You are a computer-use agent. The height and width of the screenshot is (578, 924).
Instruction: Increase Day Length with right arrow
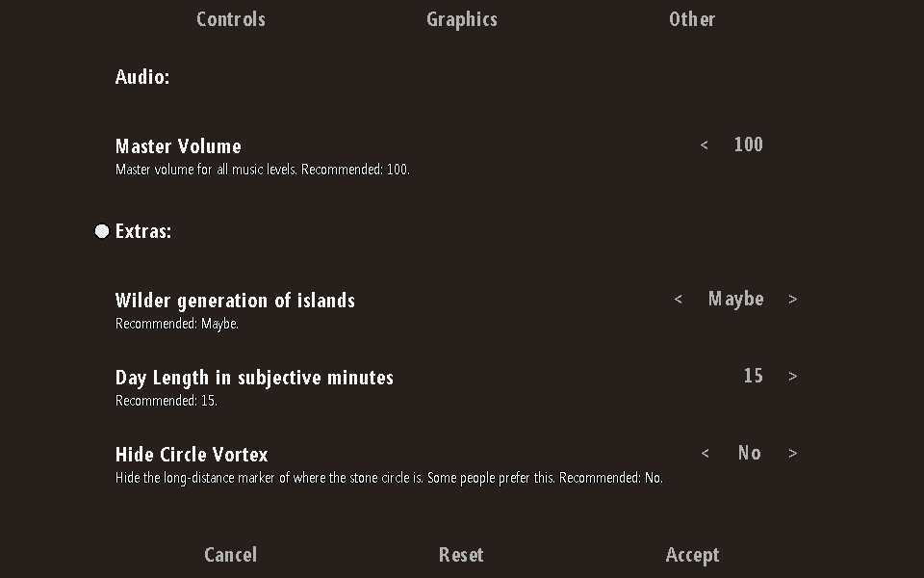pyautogui.click(x=793, y=377)
